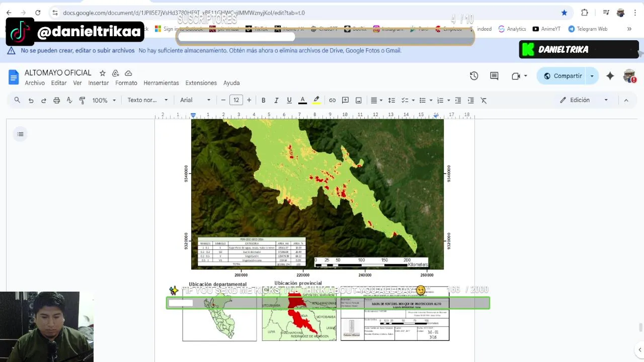Insert an image

point(358,100)
